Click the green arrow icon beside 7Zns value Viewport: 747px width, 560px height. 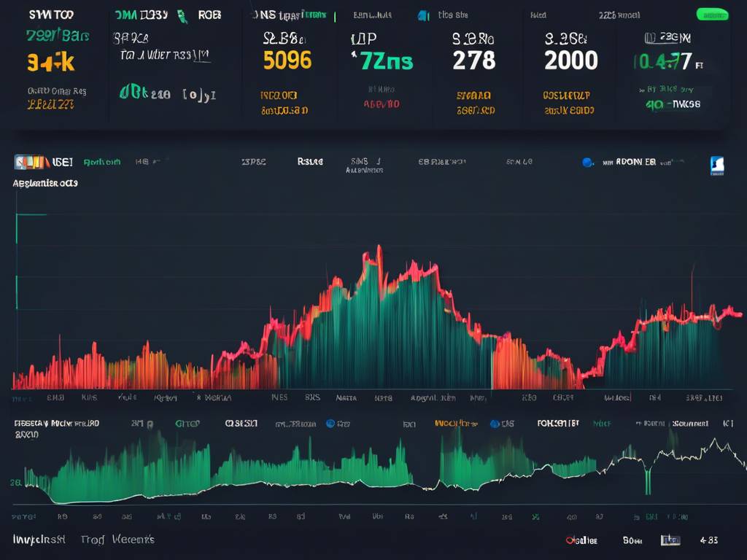pyautogui.click(x=354, y=55)
